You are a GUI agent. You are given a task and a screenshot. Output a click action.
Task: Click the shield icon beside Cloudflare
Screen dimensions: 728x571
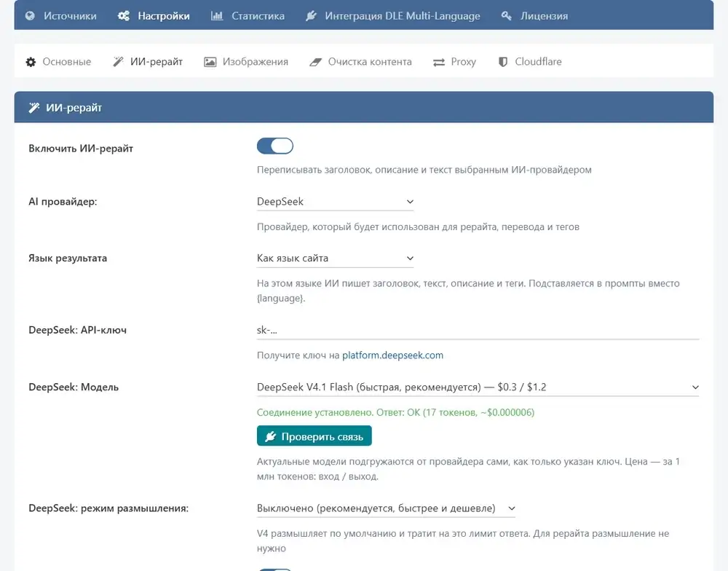(503, 62)
